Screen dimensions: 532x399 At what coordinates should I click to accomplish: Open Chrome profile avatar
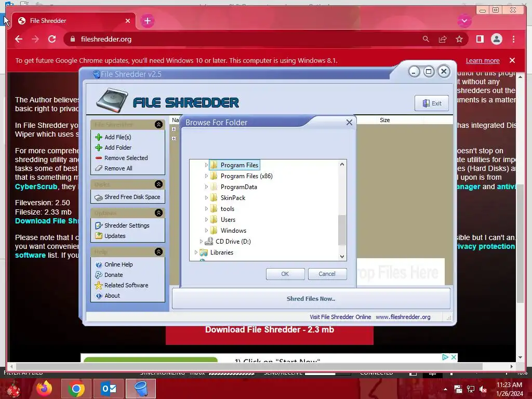point(496,39)
